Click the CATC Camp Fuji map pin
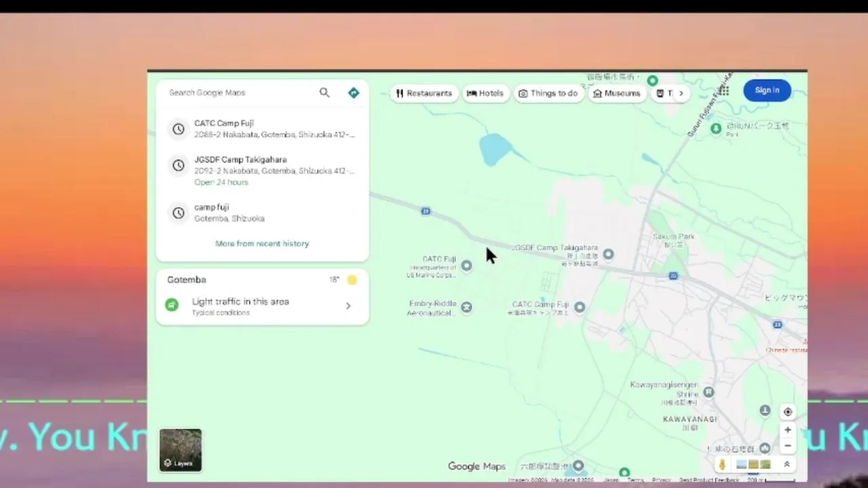 tap(580, 307)
